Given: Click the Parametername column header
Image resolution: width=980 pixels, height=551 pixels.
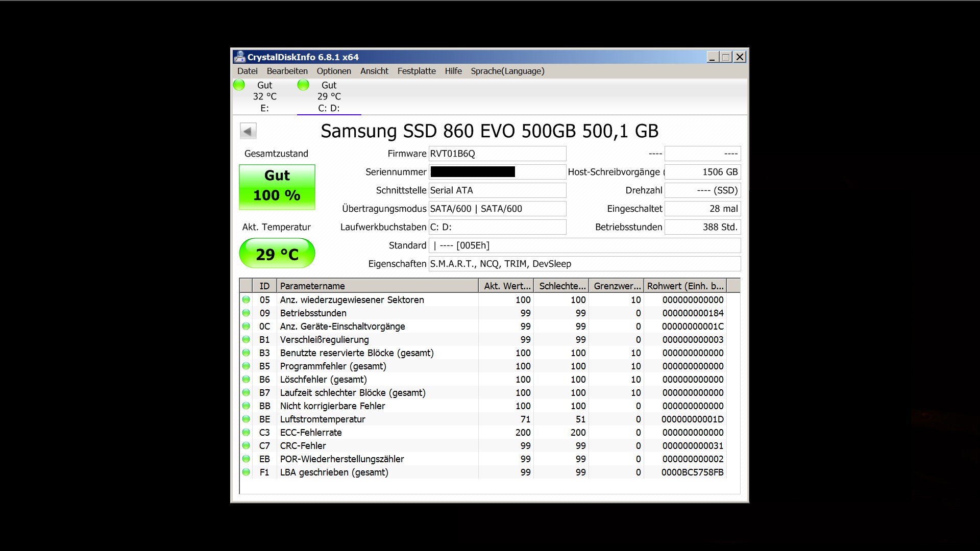Looking at the screenshot, I should 378,286.
